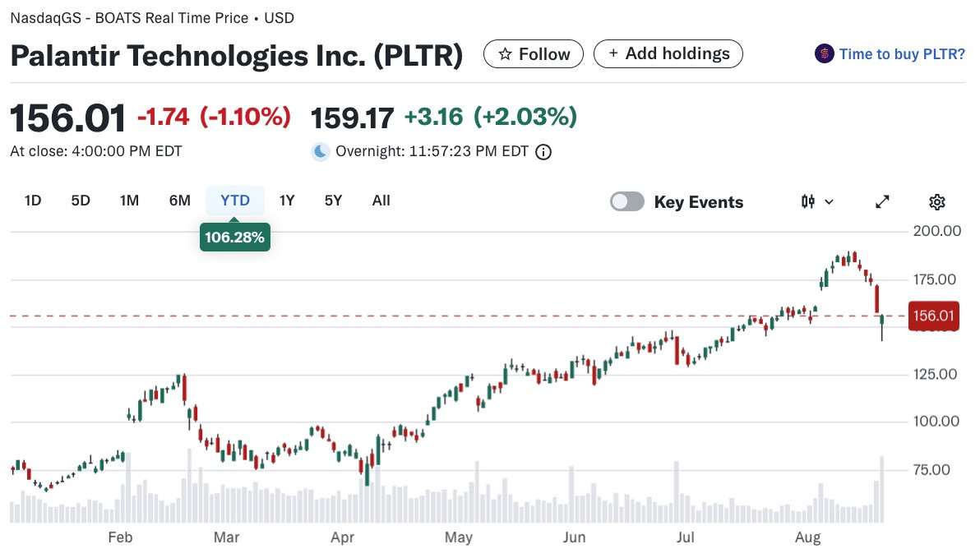This screenshot has height=558, width=980.
Task: Open chart settings gear icon
Action: point(937,202)
